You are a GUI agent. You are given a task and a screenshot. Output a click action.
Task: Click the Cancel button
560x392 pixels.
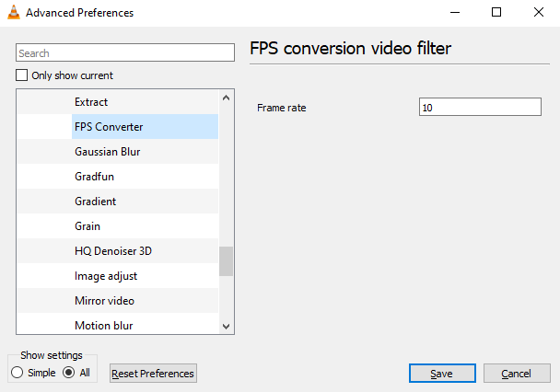pyautogui.click(x=516, y=374)
